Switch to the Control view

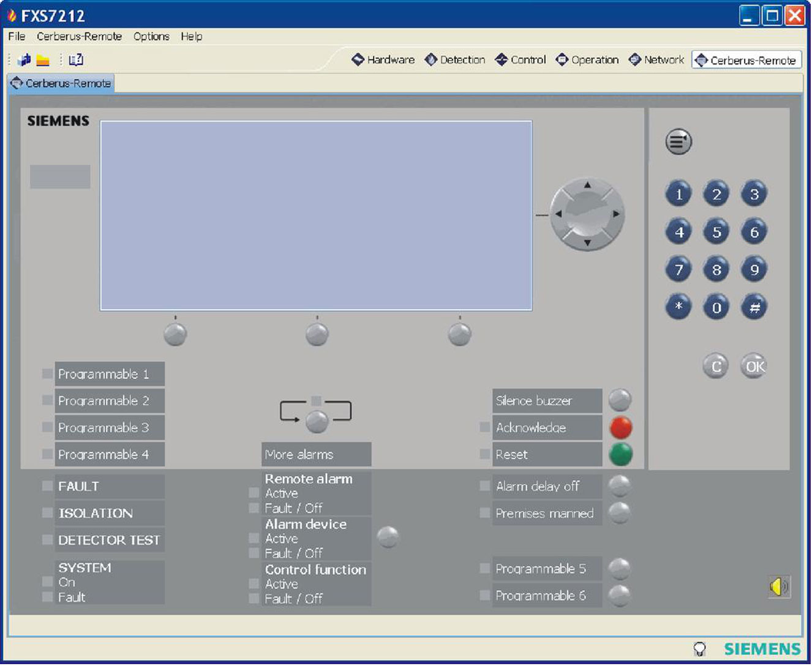521,60
